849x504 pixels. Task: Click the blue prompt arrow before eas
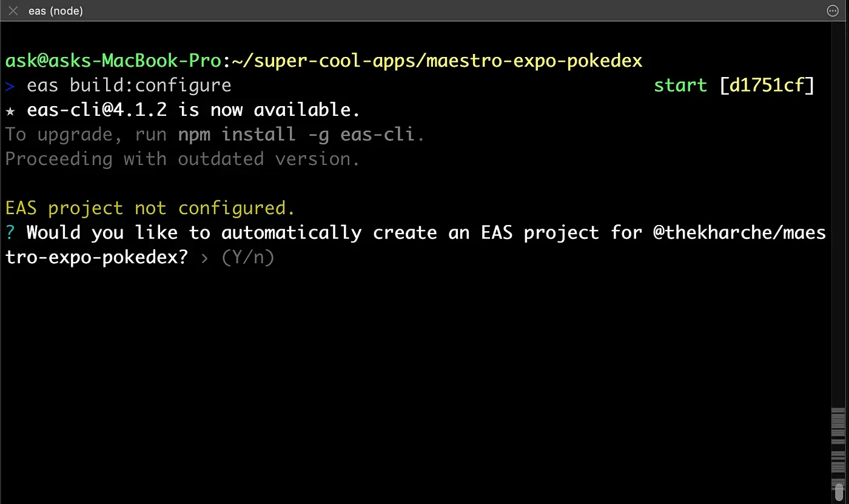(10, 86)
